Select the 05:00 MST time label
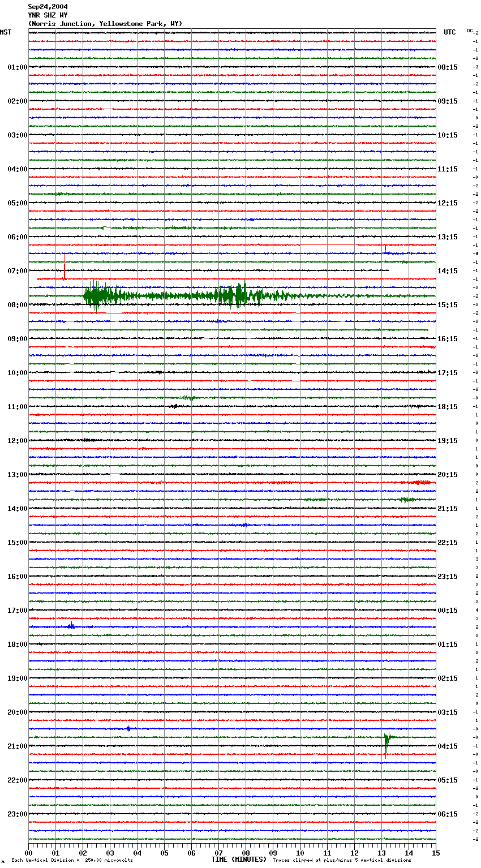 tap(18, 203)
